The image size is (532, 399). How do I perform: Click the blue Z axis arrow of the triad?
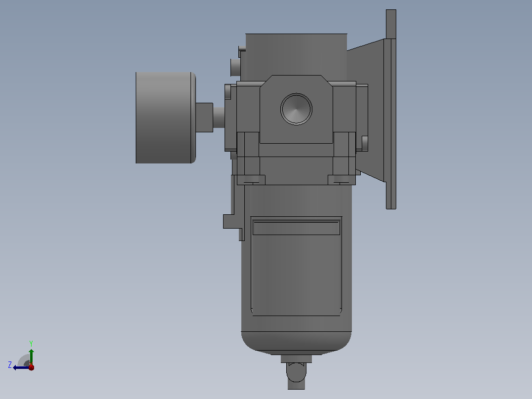tap(20, 367)
